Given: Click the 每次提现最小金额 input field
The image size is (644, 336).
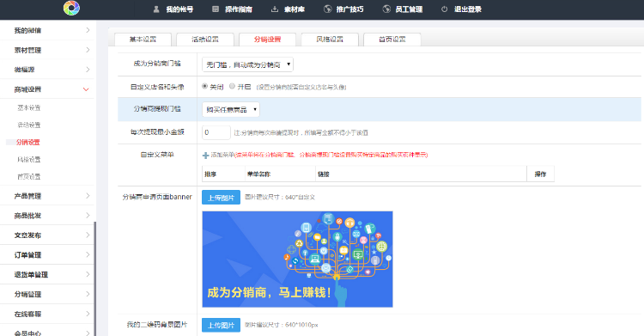Looking at the screenshot, I should (216, 132).
